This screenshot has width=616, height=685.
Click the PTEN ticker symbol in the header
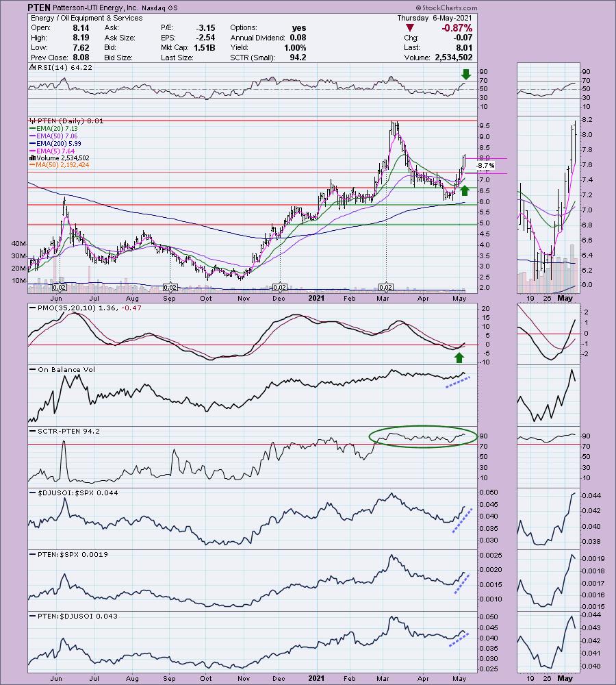39,8
